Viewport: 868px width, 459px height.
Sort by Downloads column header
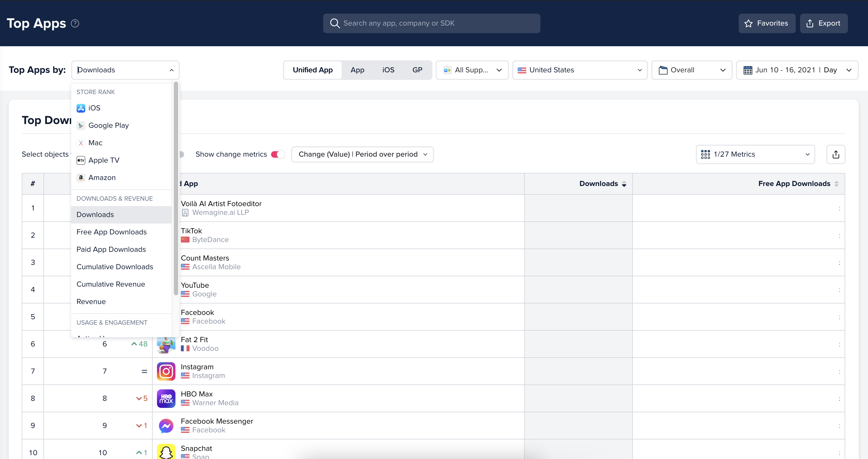coord(598,184)
